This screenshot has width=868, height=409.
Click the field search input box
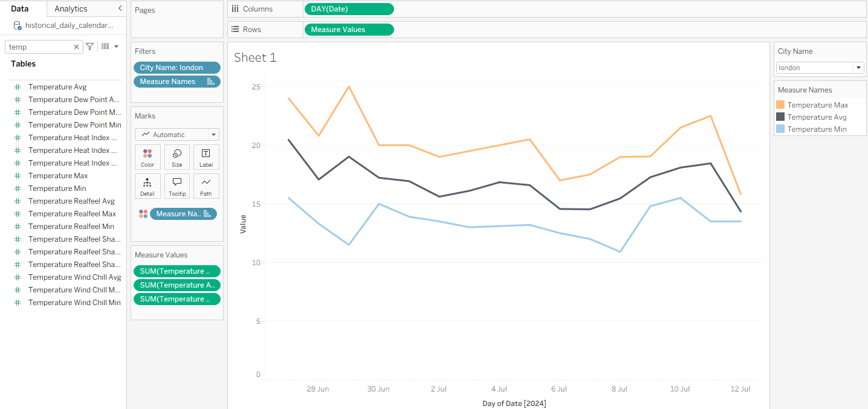[39, 47]
